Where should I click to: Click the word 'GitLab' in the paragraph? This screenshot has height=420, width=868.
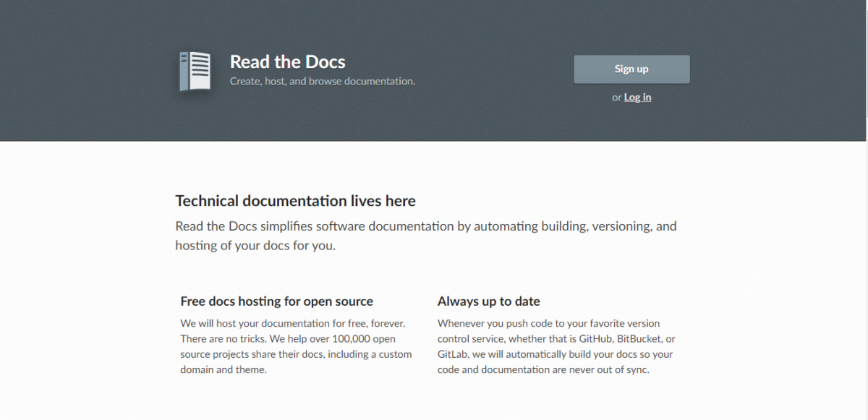click(x=453, y=354)
